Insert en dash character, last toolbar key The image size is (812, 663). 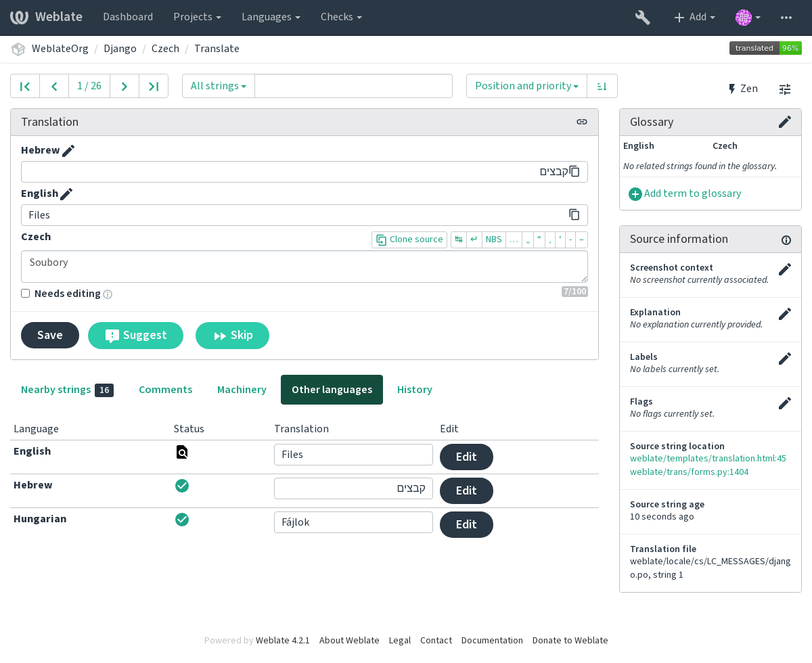click(581, 239)
